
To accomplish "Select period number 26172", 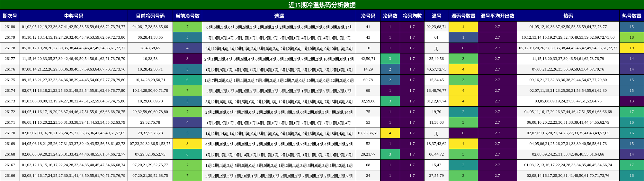I will pyautogui.click(x=10, y=112).
